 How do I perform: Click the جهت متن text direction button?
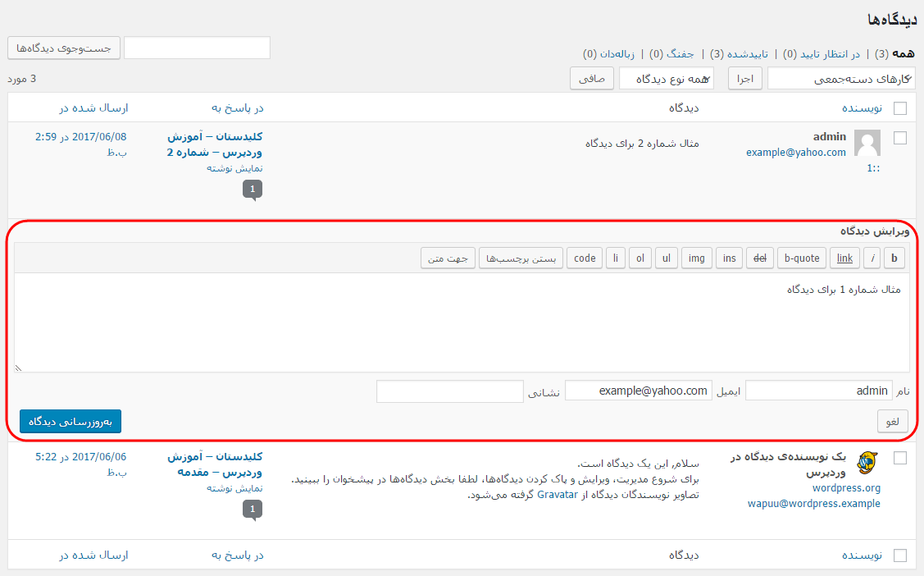448,258
